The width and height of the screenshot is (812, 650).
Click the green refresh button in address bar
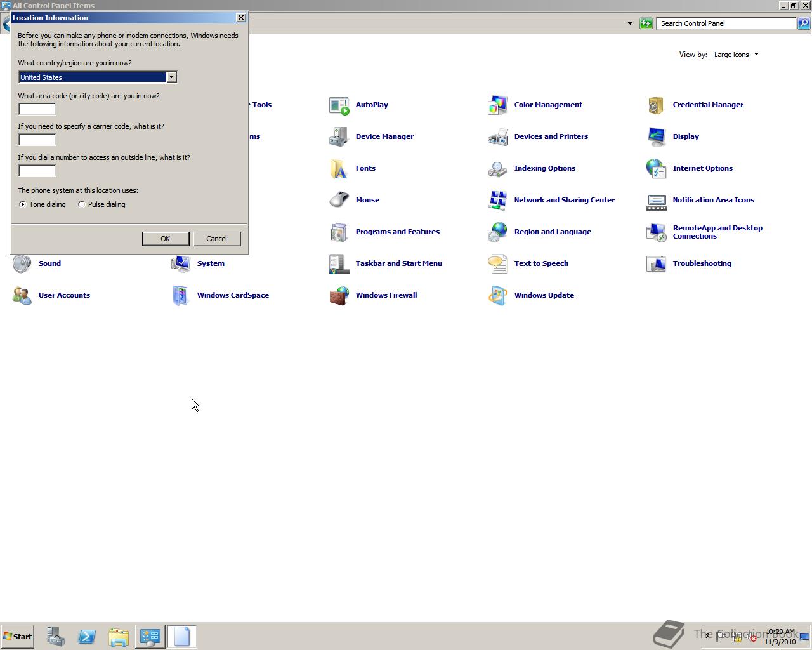646,23
